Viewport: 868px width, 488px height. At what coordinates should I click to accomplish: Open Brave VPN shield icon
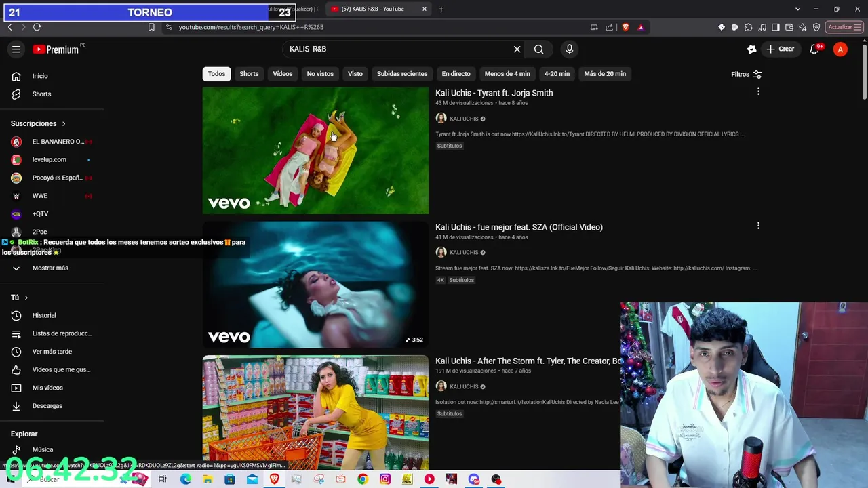pos(816,27)
